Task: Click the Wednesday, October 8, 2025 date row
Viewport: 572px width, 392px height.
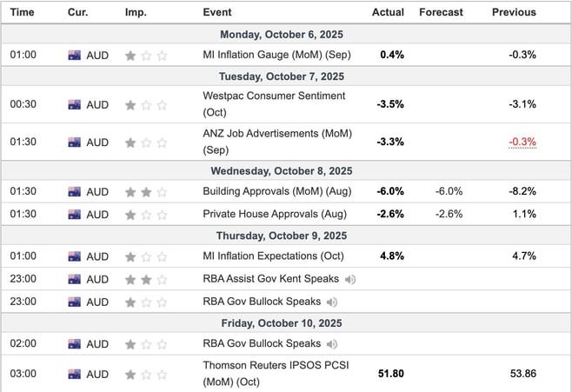Action: [286, 170]
